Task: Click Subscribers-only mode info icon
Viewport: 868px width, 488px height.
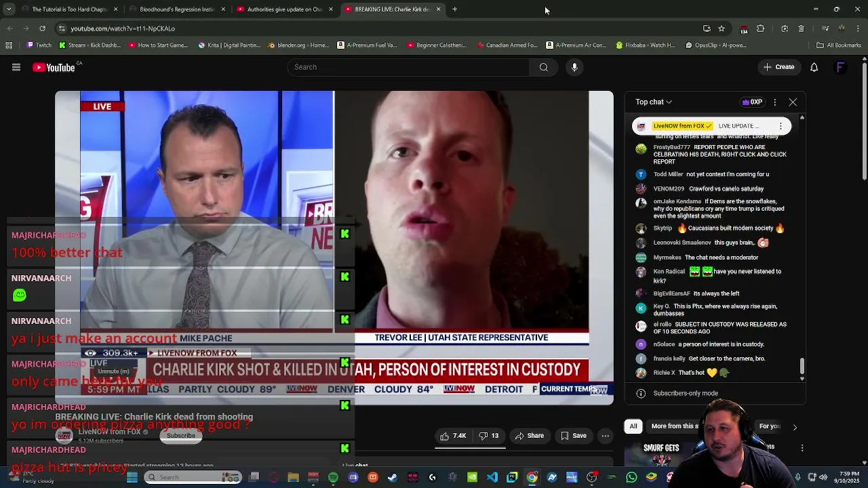Action: click(x=641, y=393)
